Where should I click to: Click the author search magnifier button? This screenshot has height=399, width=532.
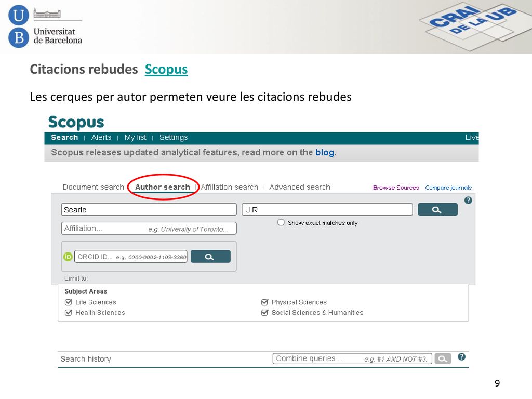click(437, 209)
